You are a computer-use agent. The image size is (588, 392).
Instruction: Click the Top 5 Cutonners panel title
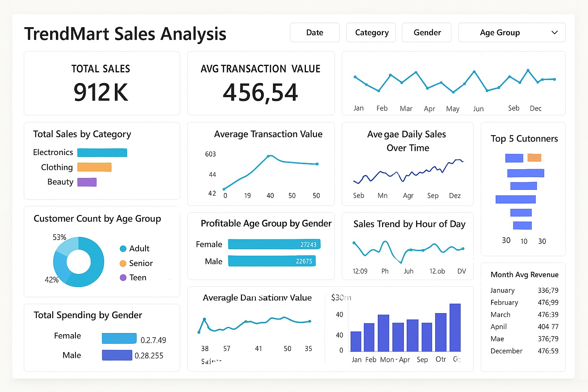point(523,139)
